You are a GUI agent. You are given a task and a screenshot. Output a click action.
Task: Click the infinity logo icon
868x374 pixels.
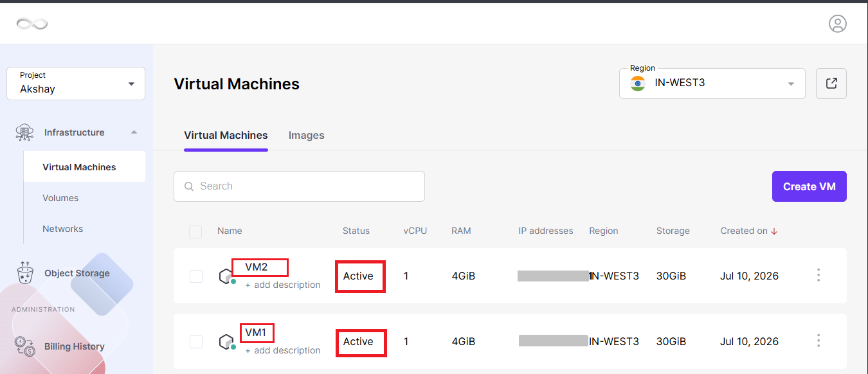click(32, 24)
